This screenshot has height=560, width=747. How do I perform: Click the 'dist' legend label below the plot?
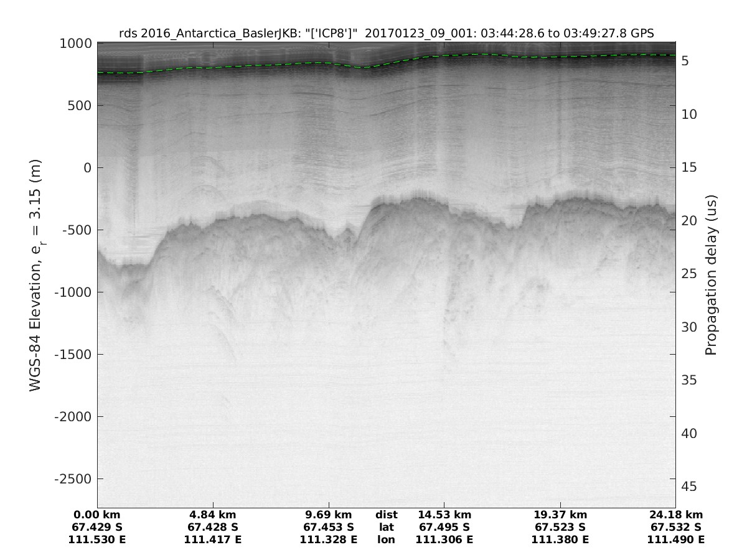[x=386, y=515]
